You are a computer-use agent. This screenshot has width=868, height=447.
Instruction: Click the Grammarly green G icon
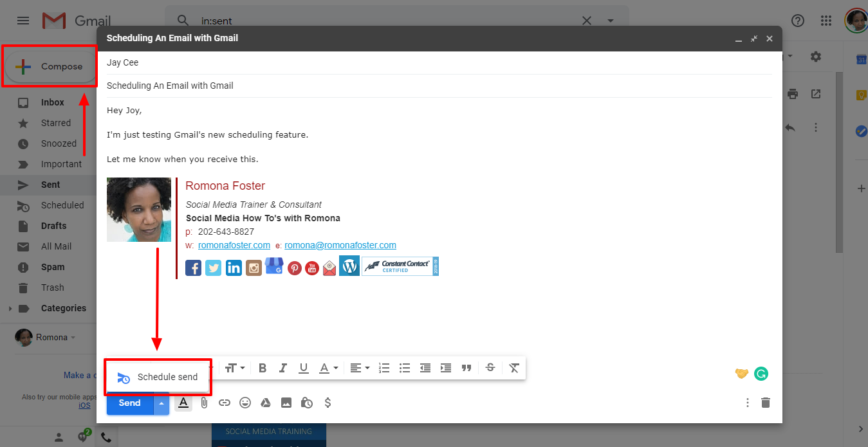click(761, 374)
